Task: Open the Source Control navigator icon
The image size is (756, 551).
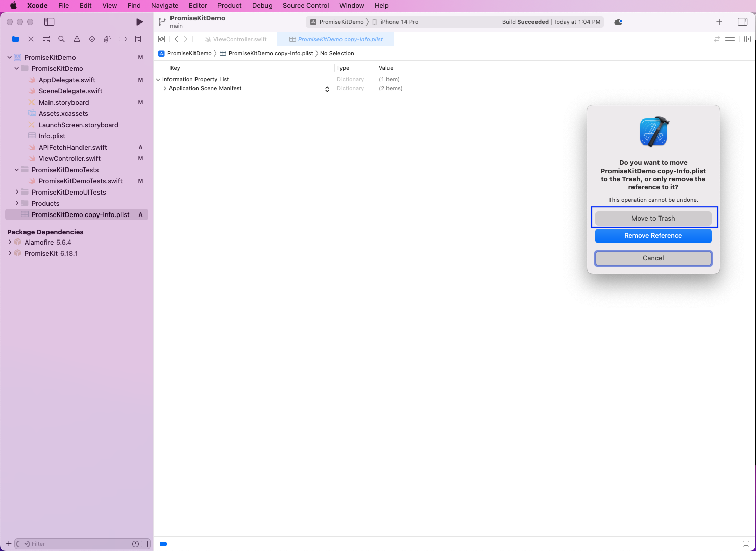Action: click(x=31, y=39)
